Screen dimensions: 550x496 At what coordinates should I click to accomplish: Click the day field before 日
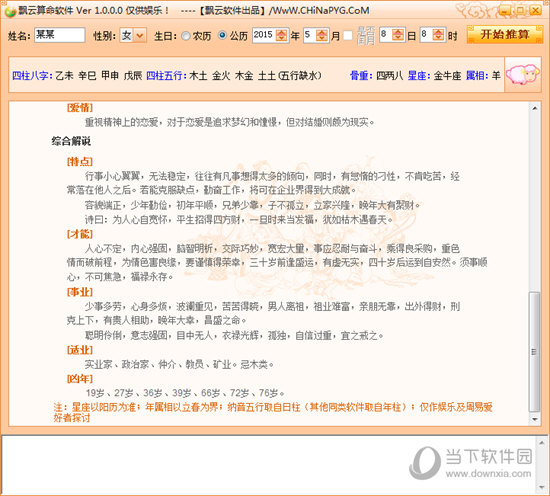[386, 35]
